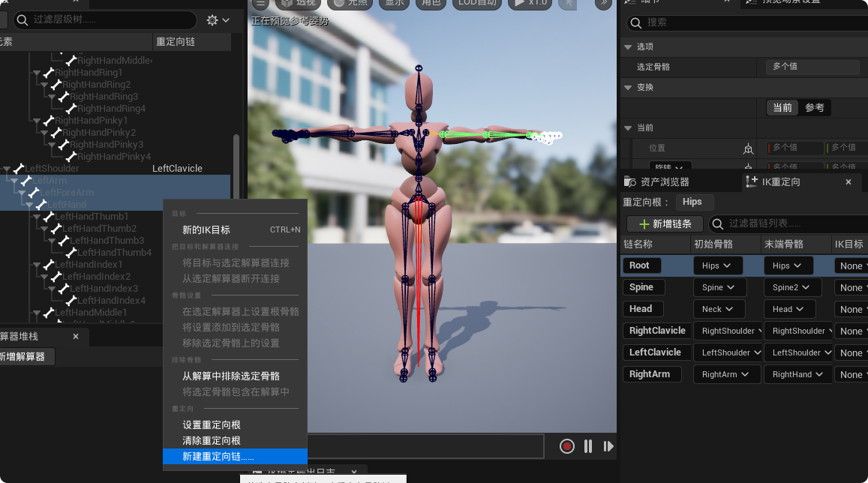This screenshot has width=868, height=483.
Task: Click the RightHandRing2 bone icon
Action: 56,85
